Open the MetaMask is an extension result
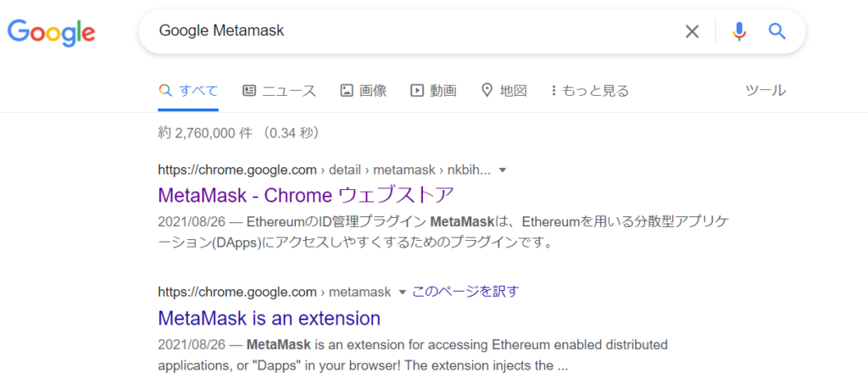The width and height of the screenshot is (868, 390). point(269,318)
